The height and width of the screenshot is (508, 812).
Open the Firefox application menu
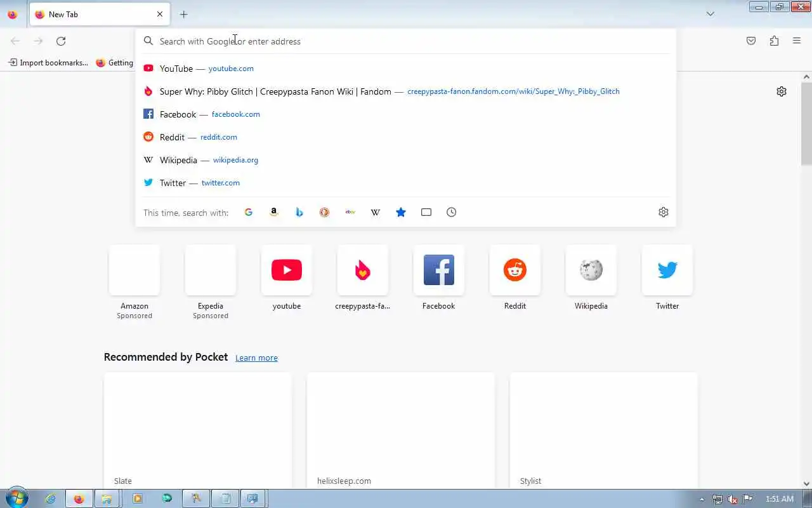[x=797, y=41]
